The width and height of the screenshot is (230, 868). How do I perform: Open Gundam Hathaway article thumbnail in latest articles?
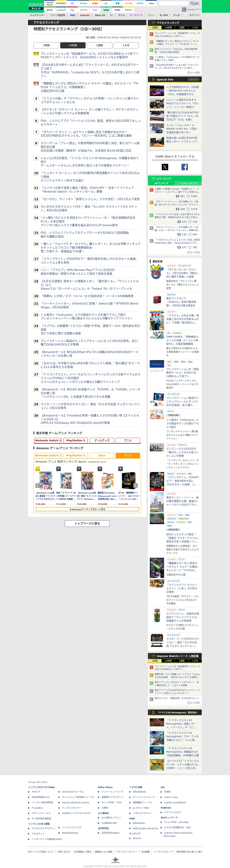157,567
